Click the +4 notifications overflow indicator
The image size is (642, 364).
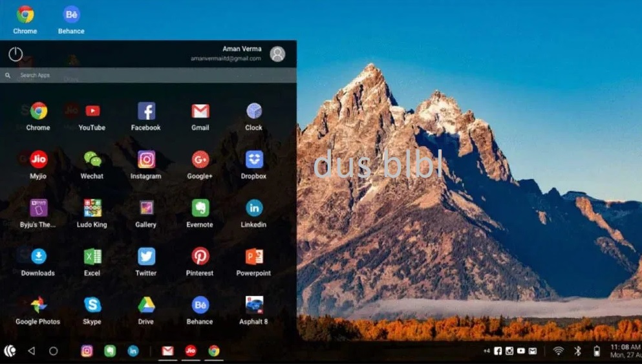point(486,351)
